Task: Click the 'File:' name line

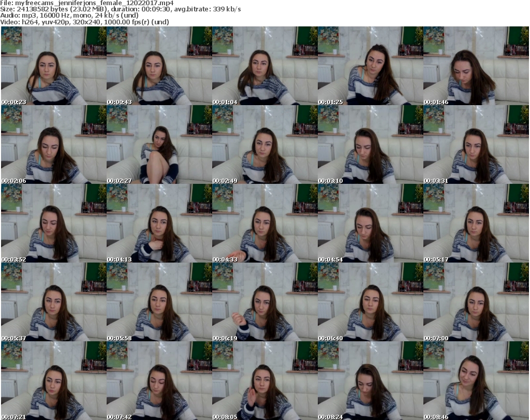Action: (87, 3)
